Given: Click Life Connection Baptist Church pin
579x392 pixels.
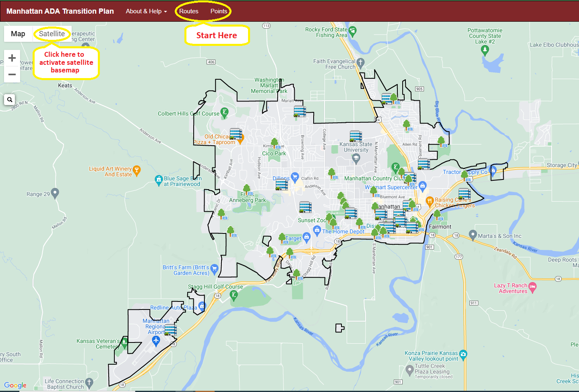Looking at the screenshot, I should tap(89, 383).
